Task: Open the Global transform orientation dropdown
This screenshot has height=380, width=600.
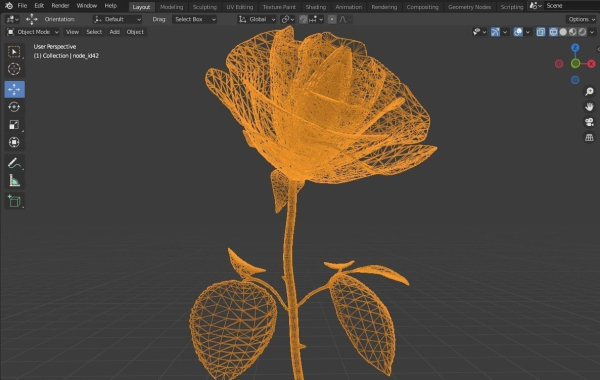Action: [256, 19]
